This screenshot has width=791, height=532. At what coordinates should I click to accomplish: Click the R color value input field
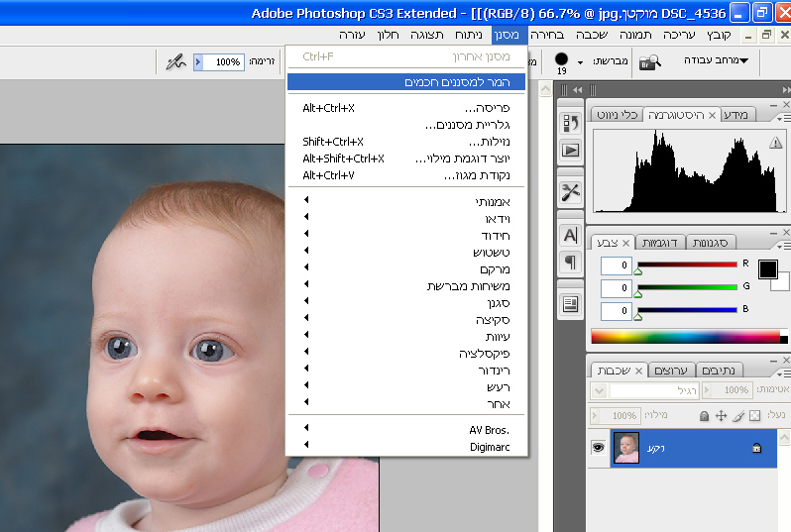(x=617, y=266)
